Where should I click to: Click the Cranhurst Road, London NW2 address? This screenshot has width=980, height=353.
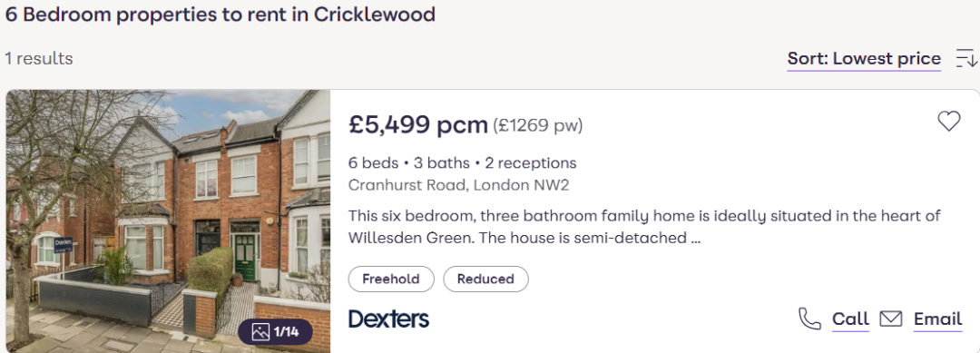tap(459, 185)
